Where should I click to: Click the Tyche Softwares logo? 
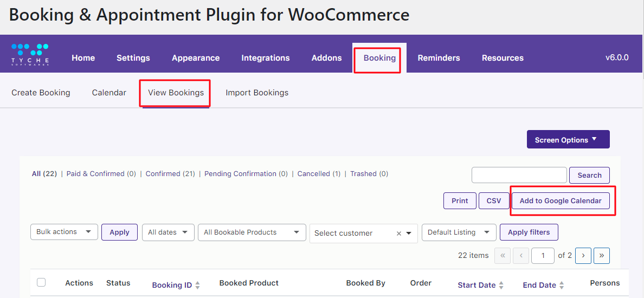tap(30, 55)
